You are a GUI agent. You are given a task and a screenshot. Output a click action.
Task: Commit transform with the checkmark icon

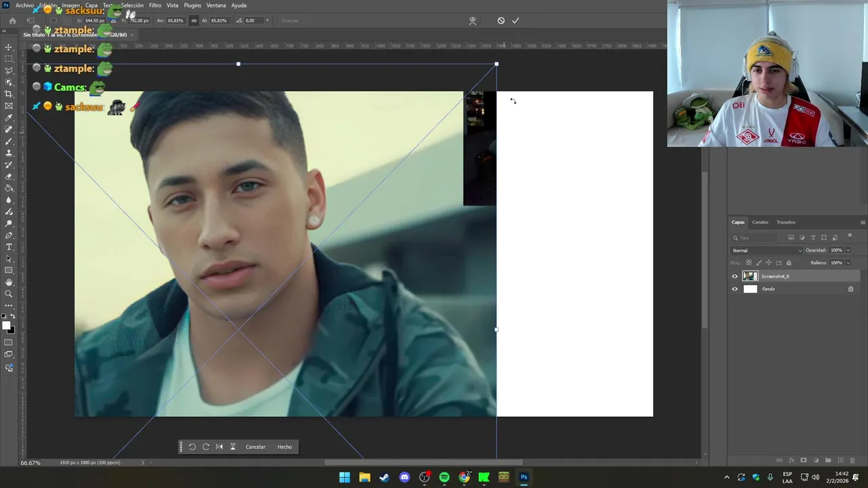click(x=515, y=20)
